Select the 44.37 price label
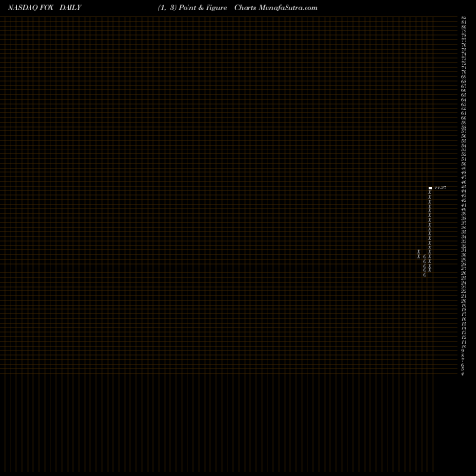This screenshot has width=476, height=476. [440, 188]
